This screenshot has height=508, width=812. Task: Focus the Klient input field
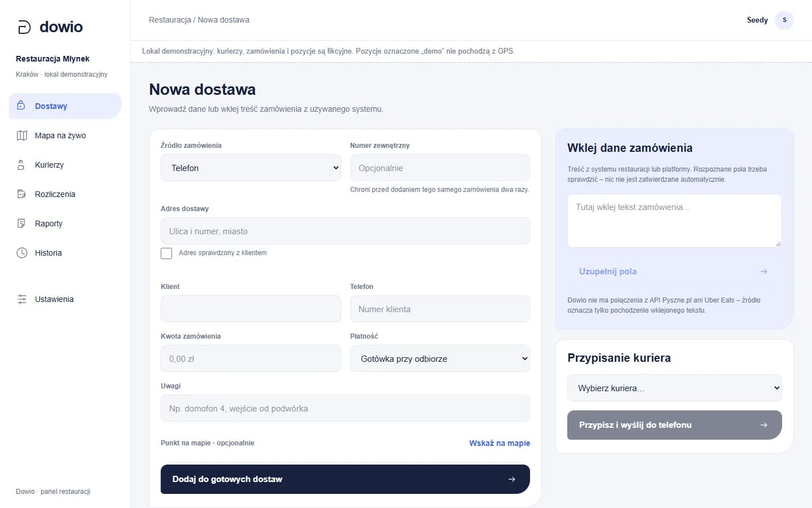(251, 309)
